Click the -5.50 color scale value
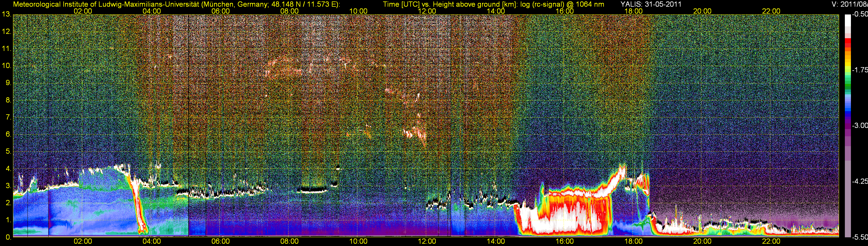 point(860,237)
